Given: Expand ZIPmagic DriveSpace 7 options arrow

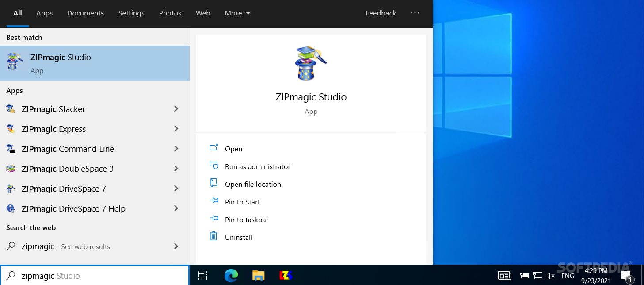Looking at the screenshot, I should (176, 189).
